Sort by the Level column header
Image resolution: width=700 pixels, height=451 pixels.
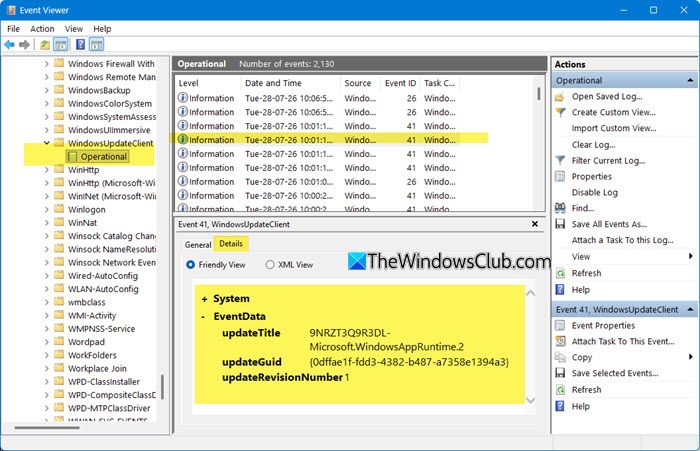pyautogui.click(x=207, y=83)
